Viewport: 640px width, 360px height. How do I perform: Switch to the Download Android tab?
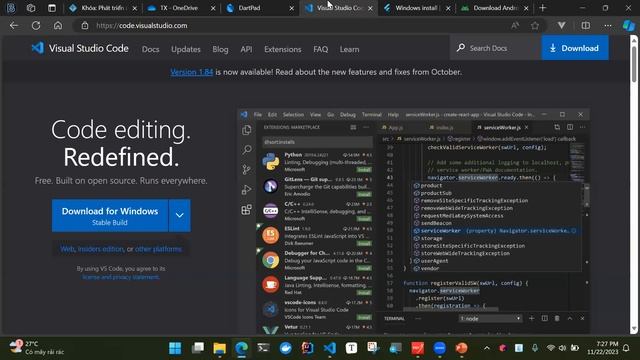[x=495, y=8]
